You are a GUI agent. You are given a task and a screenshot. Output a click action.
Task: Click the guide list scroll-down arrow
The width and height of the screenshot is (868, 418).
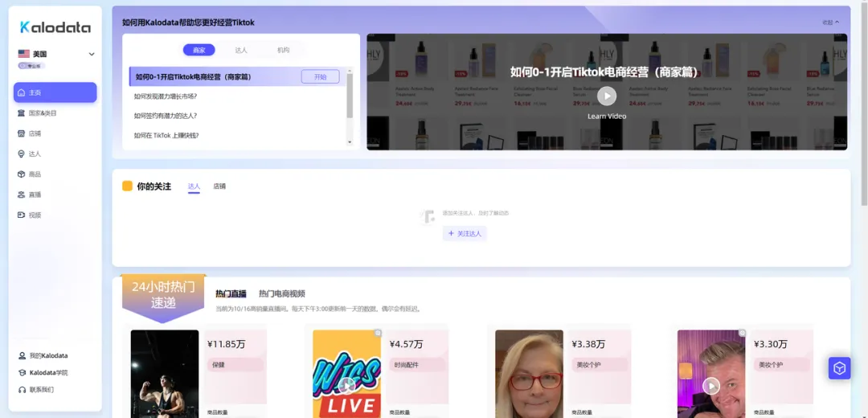[350, 142]
